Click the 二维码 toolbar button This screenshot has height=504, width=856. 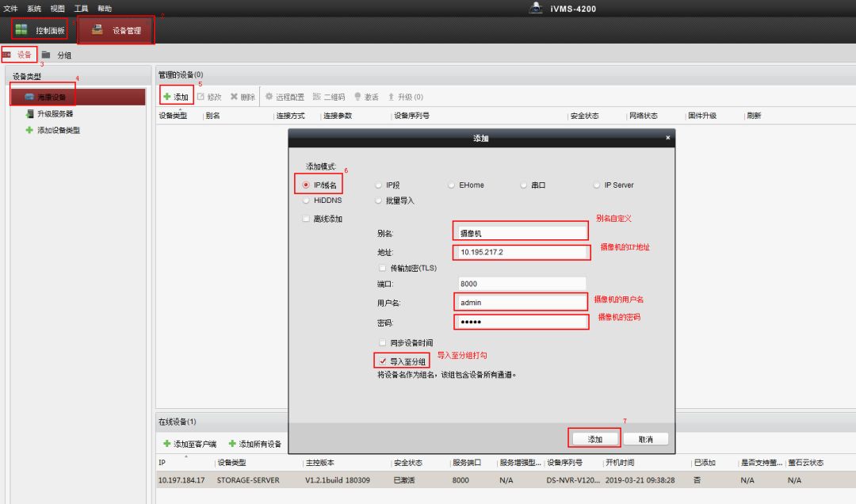point(329,97)
